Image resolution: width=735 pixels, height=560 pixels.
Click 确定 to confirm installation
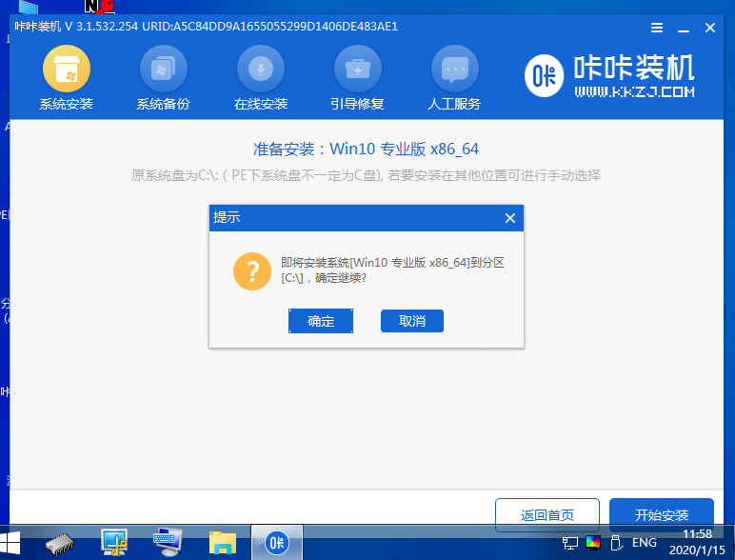(321, 321)
